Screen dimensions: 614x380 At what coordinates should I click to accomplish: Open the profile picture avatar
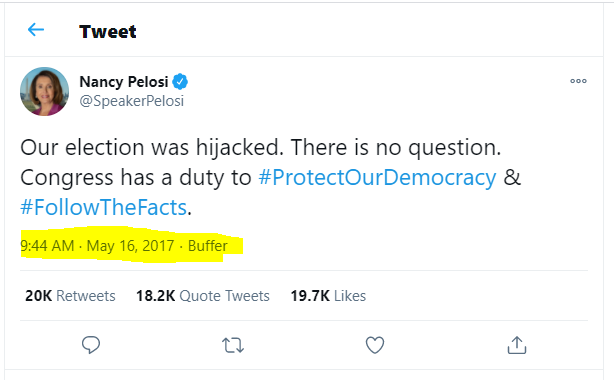(45, 92)
